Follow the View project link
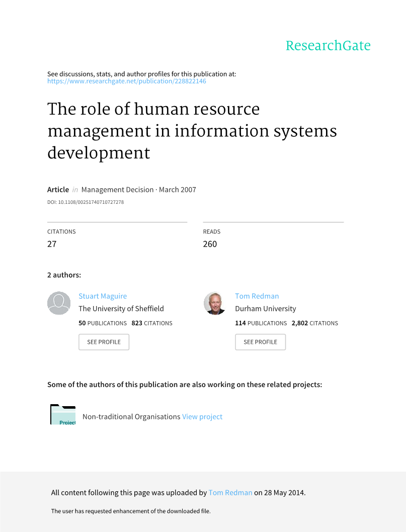The height and width of the screenshot is (532, 406). 202,417
